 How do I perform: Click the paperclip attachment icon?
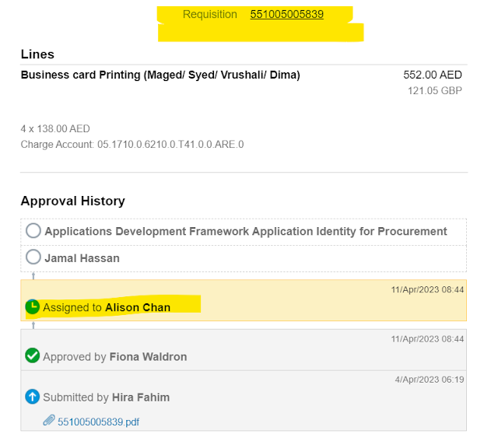[48, 421]
